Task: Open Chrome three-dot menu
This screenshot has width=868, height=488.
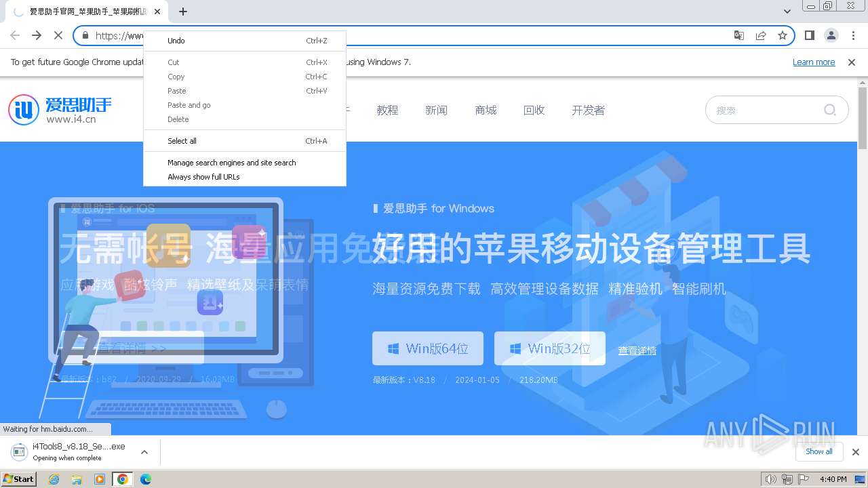Action: (x=853, y=35)
